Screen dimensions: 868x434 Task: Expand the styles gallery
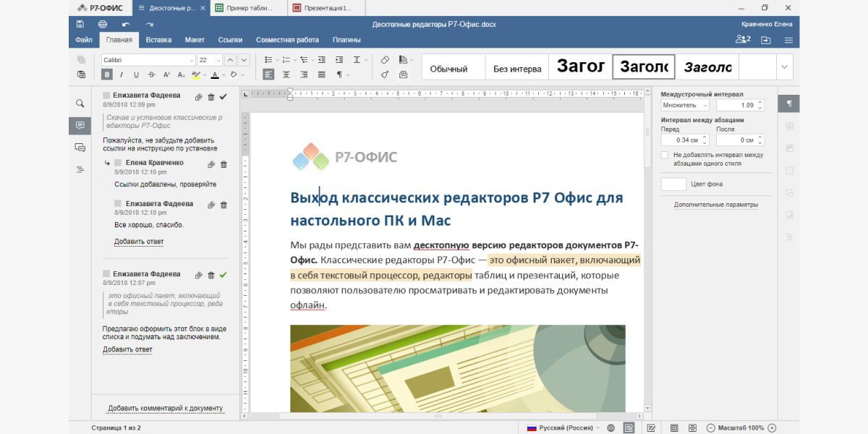(x=785, y=67)
